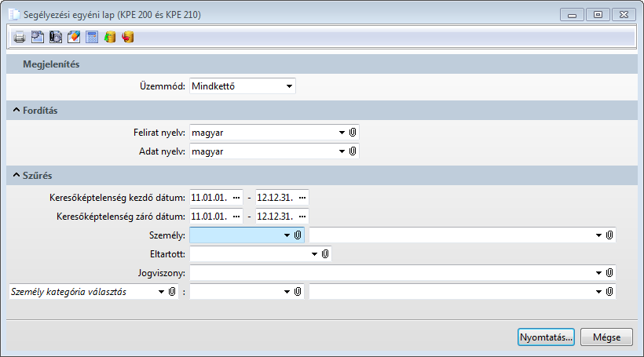
Task: Open the Adat nyelv dropdown arrow
Action: [x=342, y=151]
